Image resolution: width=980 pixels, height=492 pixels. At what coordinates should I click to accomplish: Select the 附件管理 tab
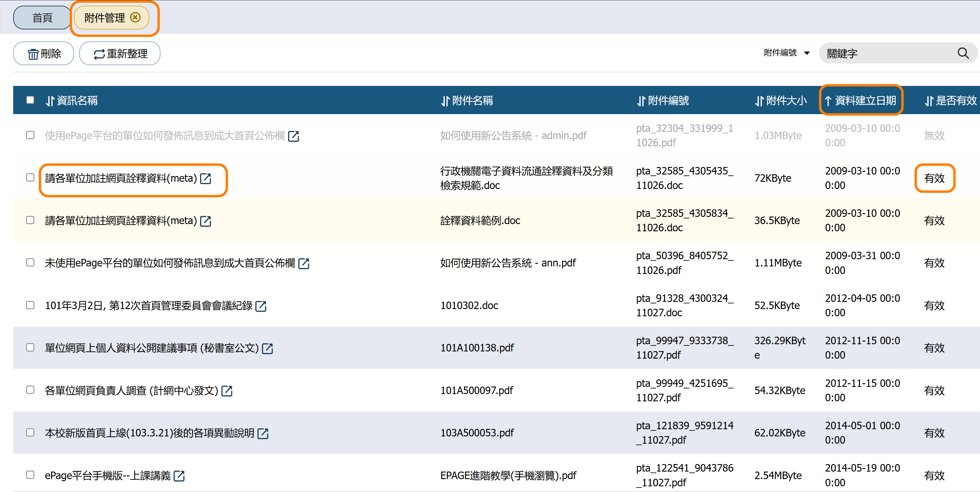105,18
